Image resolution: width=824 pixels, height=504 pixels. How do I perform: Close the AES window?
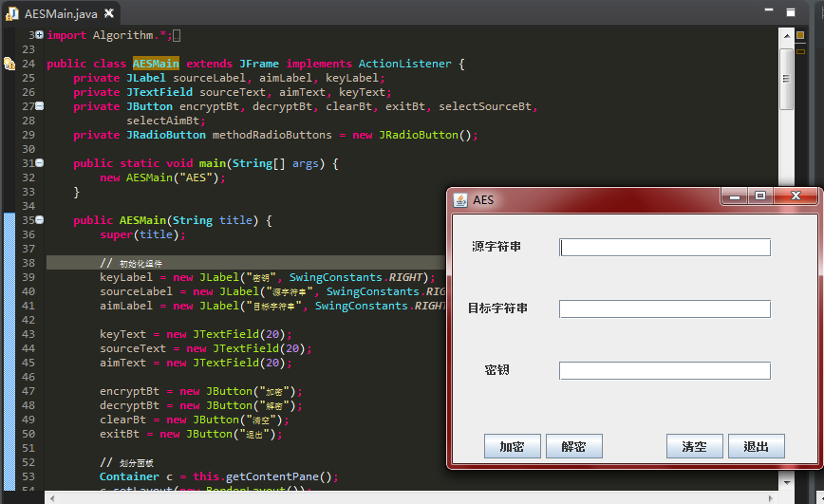coord(796,196)
